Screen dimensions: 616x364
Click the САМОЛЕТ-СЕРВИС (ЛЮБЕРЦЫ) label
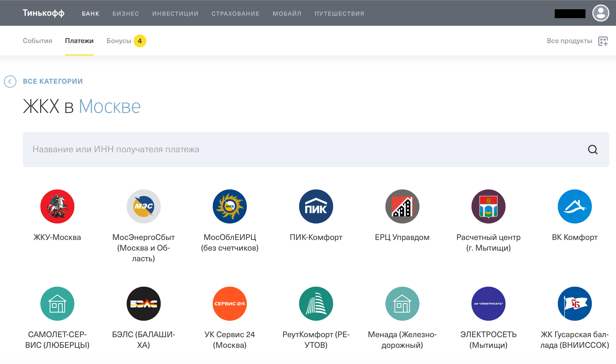tap(57, 340)
